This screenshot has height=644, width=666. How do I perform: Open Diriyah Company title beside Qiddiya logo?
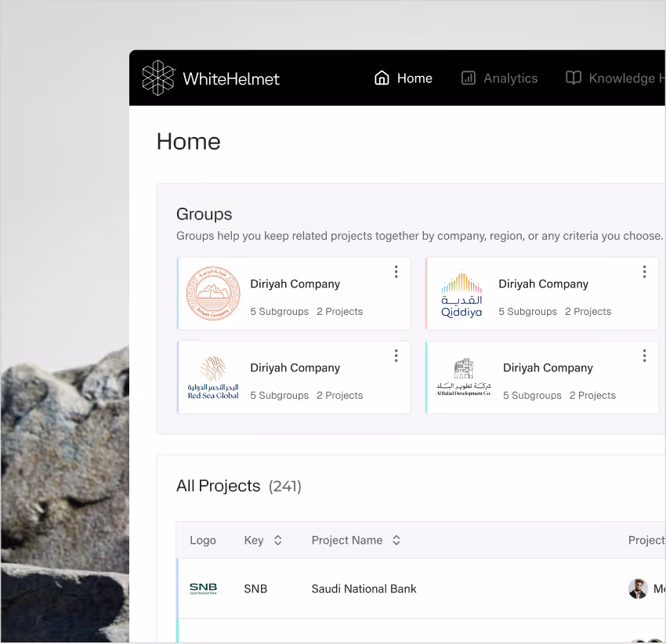click(543, 284)
